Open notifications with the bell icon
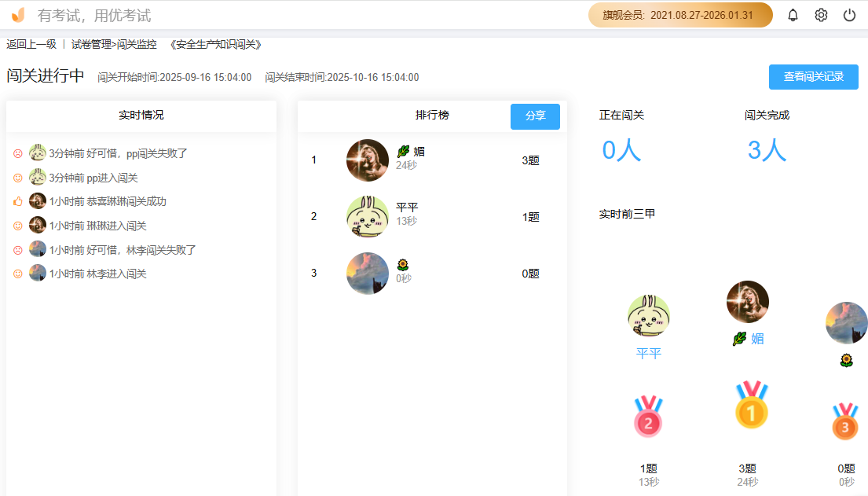Screen dimensions: 868x496 792,14
